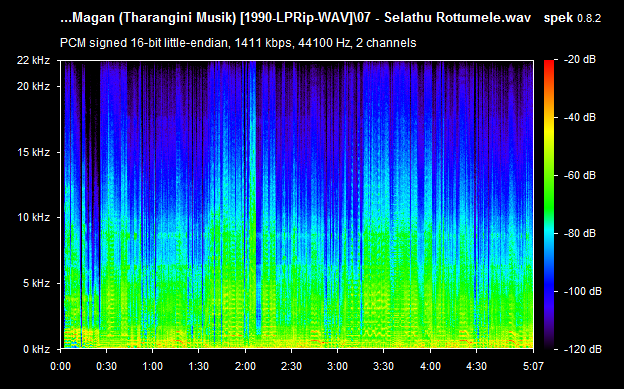Click the 22 kHz frequency axis label
Image resolution: width=624 pixels, height=389 pixels.
33,60
